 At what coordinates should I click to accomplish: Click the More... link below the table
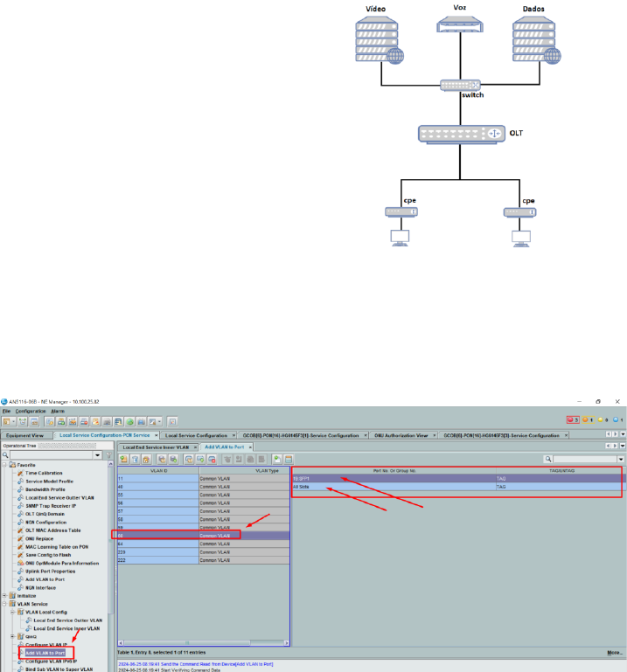[x=614, y=652]
